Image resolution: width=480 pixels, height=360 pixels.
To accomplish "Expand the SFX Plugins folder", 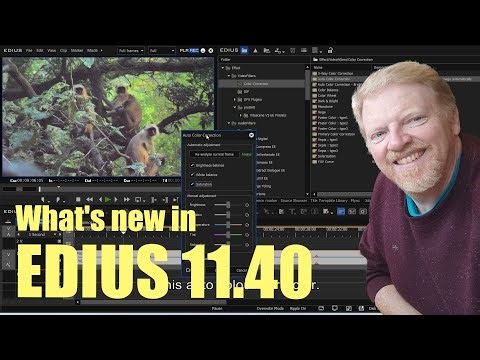I will click(x=234, y=99).
